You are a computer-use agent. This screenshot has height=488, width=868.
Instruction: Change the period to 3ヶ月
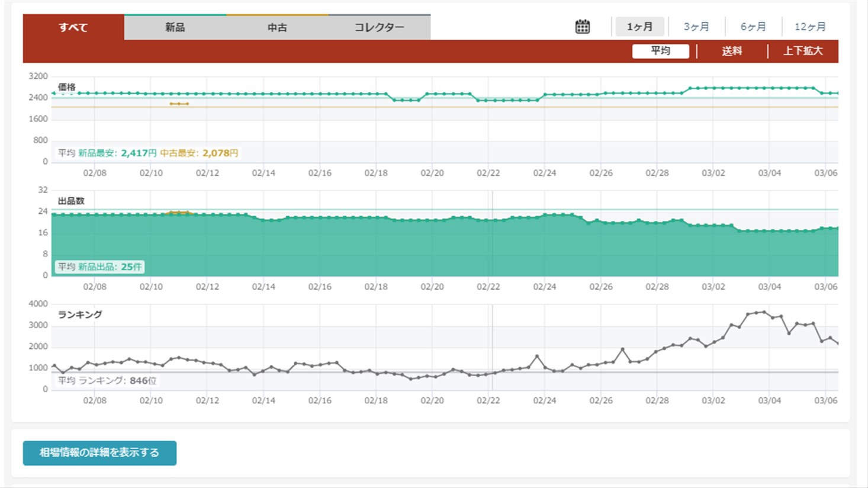(x=696, y=27)
